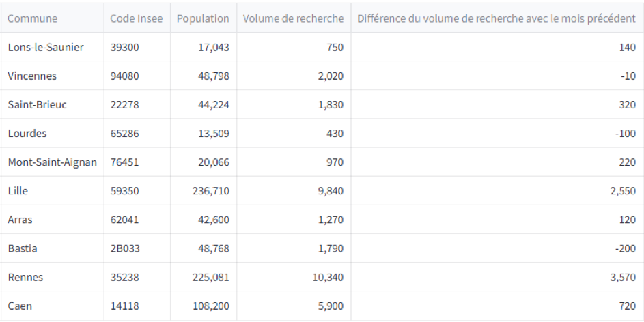Image resolution: width=644 pixels, height=322 pixels.
Task: Click the Différence du volume header
Action: pyautogui.click(x=496, y=18)
